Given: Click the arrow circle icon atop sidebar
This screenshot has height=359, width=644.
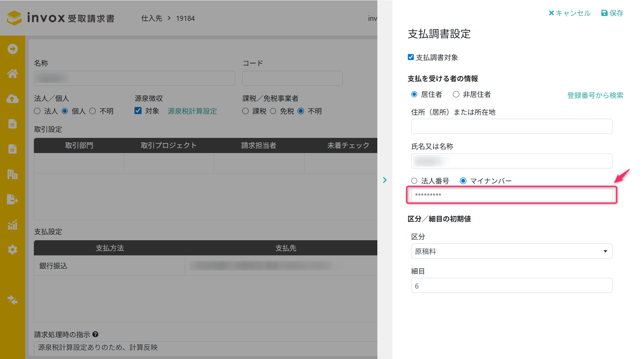Looking at the screenshot, I should [12, 49].
